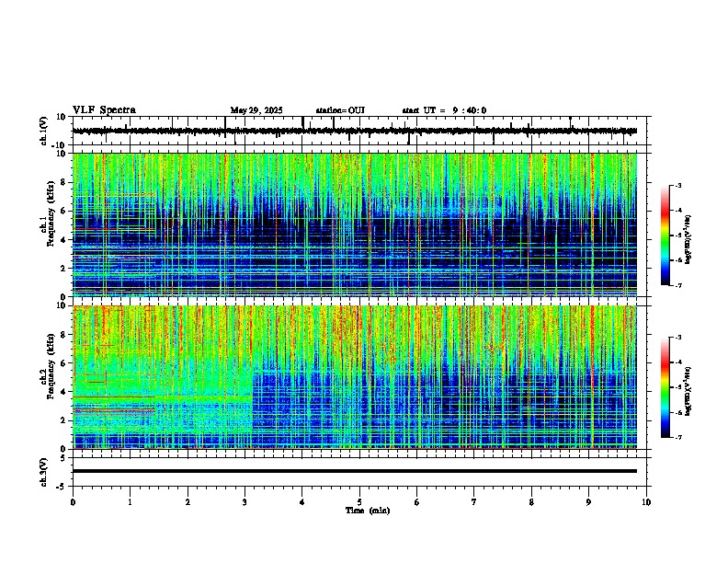Click the "station=OUI" label
The image size is (728, 563).
coord(340,110)
